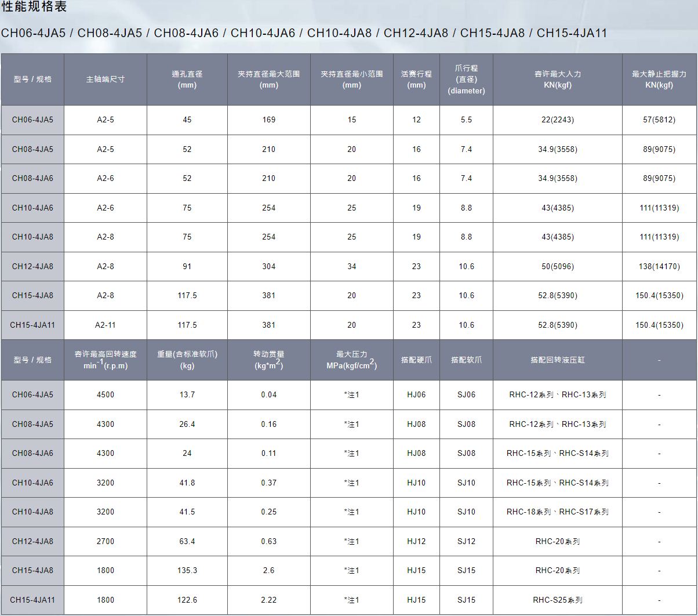Select the 搭配硬爪 column header
Image resolution: width=698 pixels, height=616 pixels.
416,360
